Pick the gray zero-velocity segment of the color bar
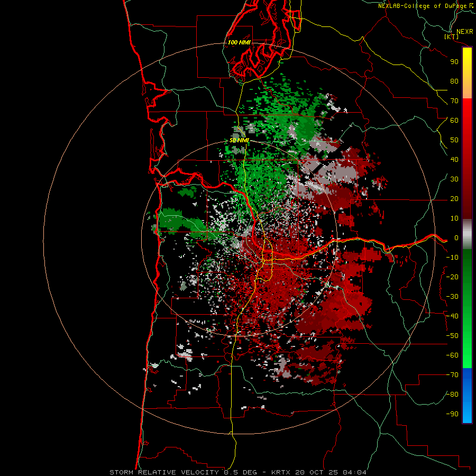Image resolution: width=476 pixels, height=476 pixels. pyautogui.click(x=467, y=234)
